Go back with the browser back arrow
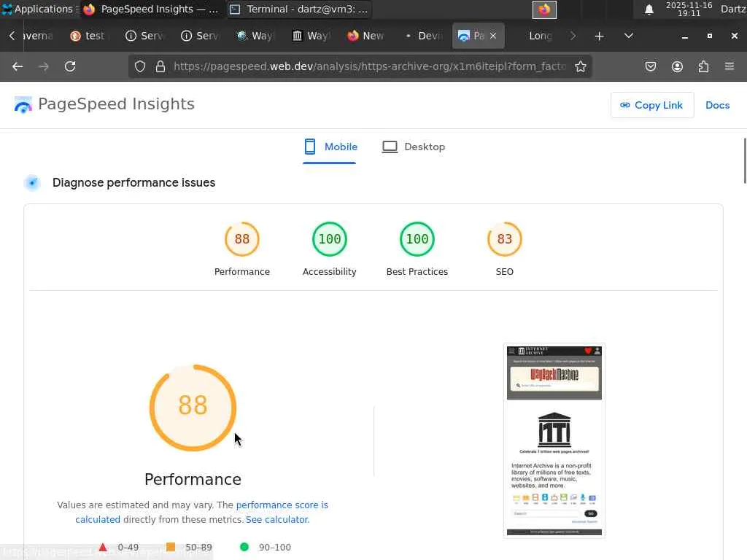The image size is (747, 560). click(18, 66)
